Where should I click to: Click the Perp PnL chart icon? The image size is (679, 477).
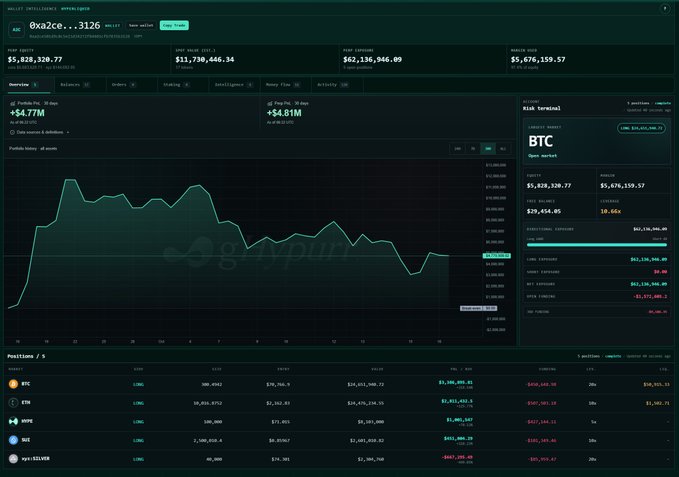[x=270, y=103]
